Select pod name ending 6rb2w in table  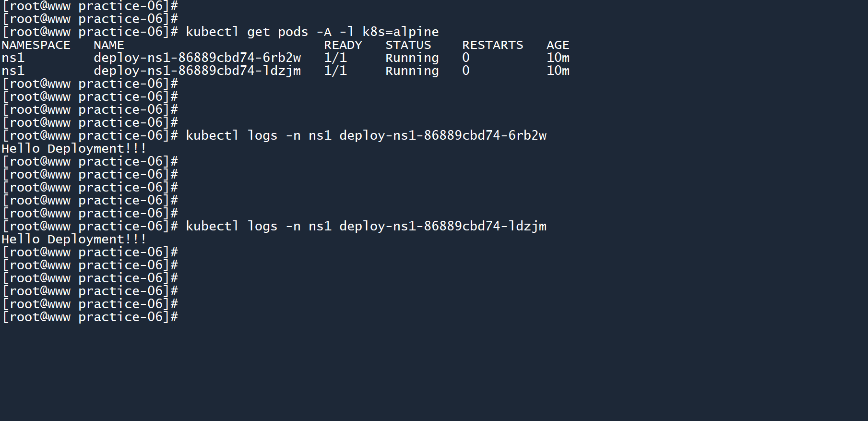coord(197,58)
